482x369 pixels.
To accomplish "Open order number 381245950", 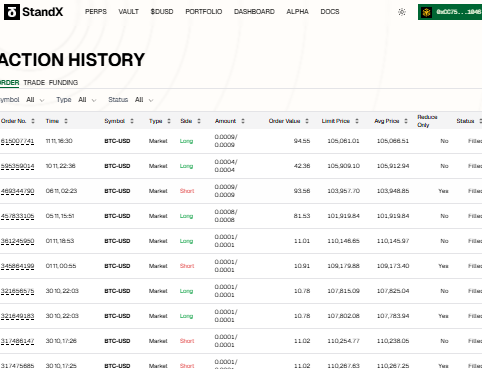I will tap(17, 241).
